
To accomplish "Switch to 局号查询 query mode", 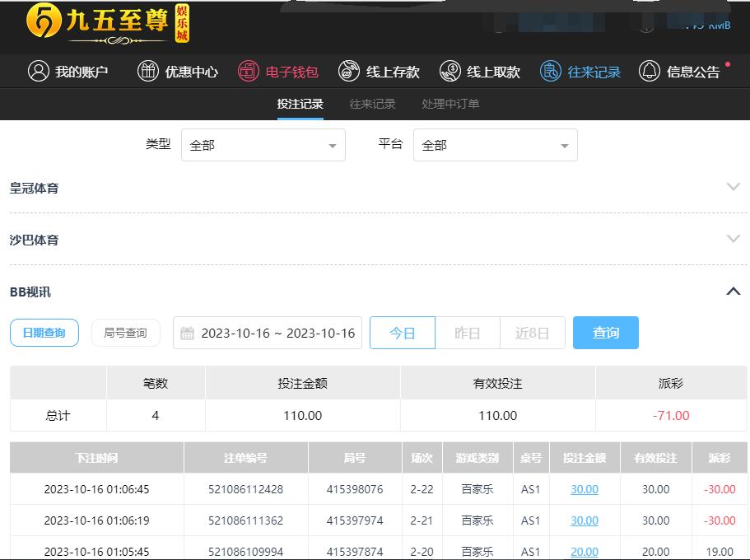I will tap(125, 333).
